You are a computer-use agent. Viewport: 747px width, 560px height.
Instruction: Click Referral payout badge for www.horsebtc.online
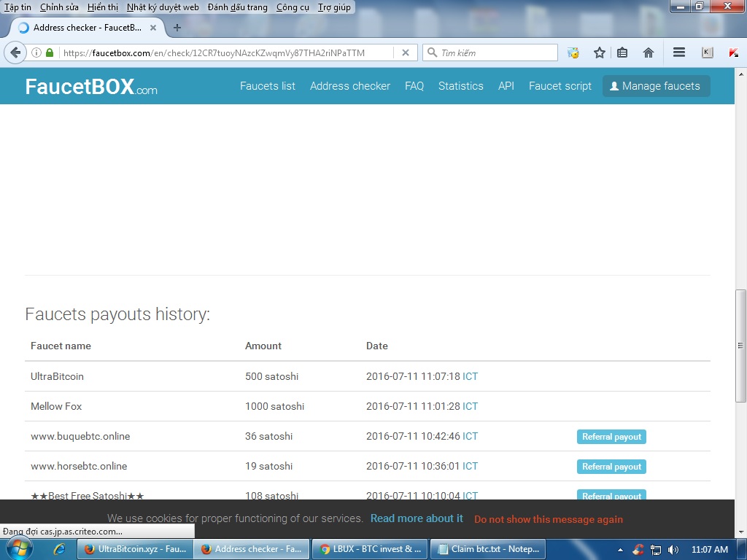pos(611,467)
